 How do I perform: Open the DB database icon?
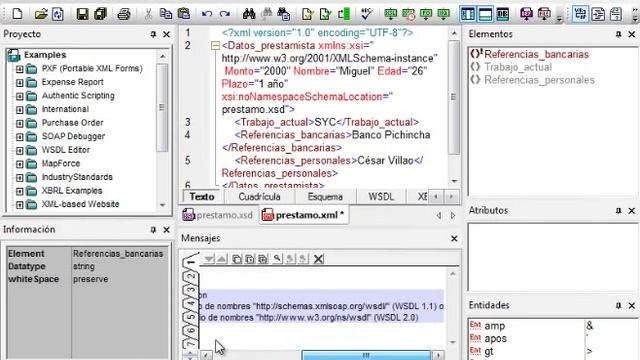click(502, 14)
